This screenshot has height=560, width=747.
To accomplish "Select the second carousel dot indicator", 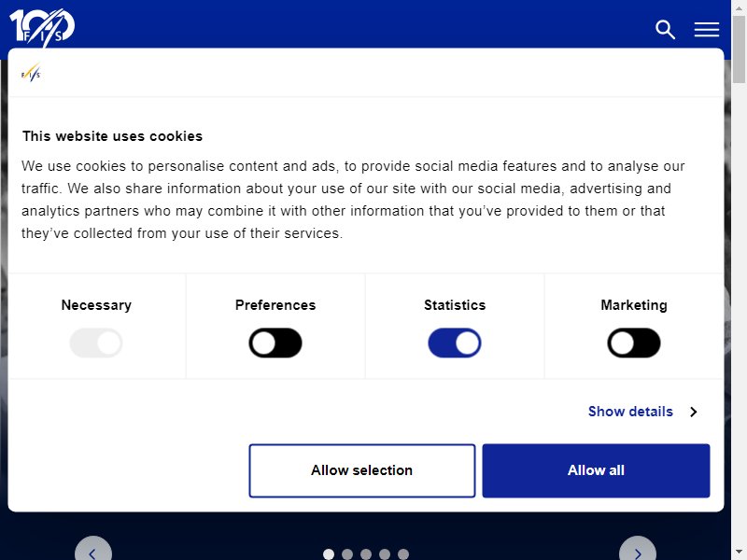I will 347,554.
